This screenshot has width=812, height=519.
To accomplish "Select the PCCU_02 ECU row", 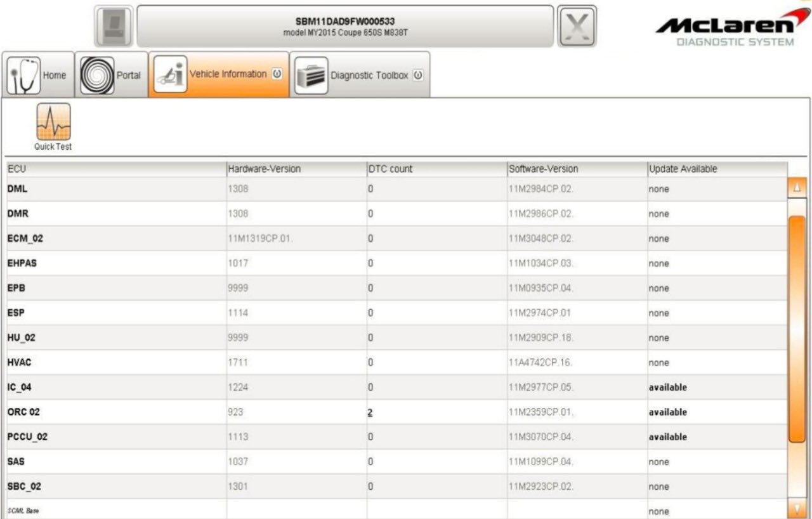I will [x=396, y=437].
